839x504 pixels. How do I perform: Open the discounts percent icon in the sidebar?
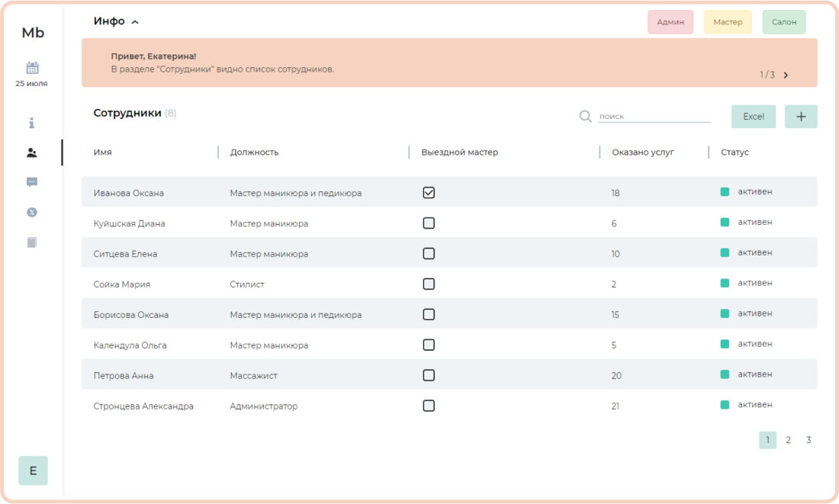(32, 213)
